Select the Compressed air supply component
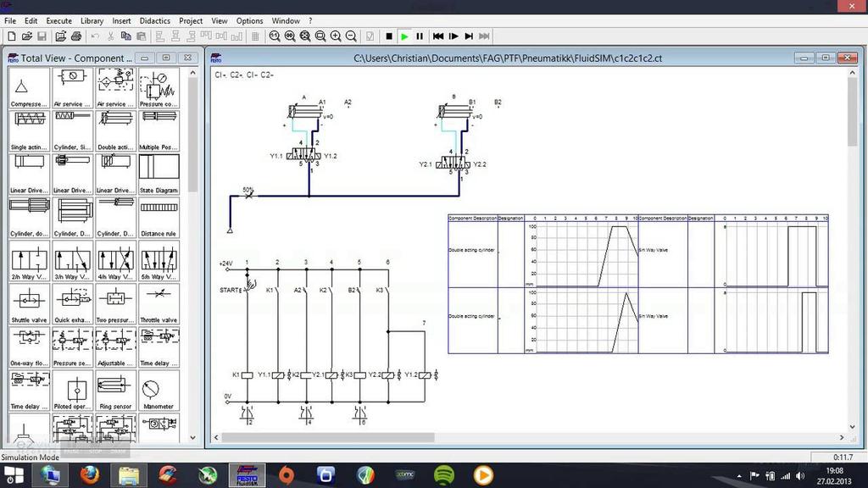The width and height of the screenshot is (868, 488). 29,88
